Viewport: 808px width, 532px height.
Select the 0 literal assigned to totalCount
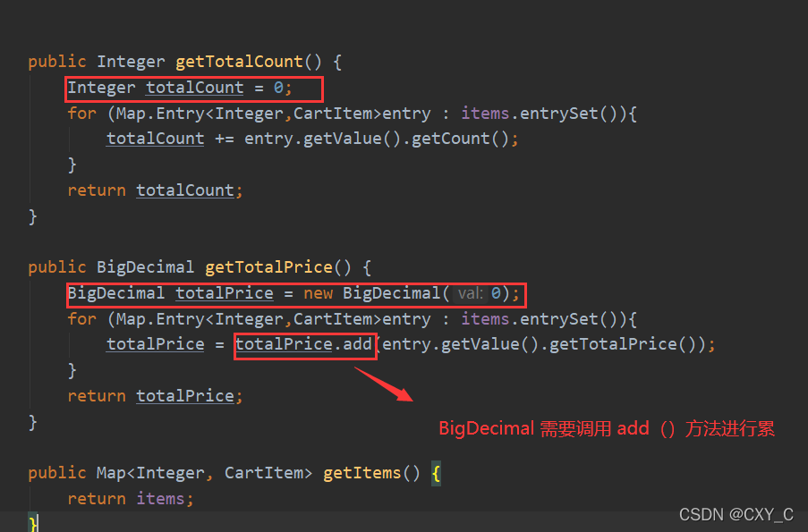click(x=278, y=88)
